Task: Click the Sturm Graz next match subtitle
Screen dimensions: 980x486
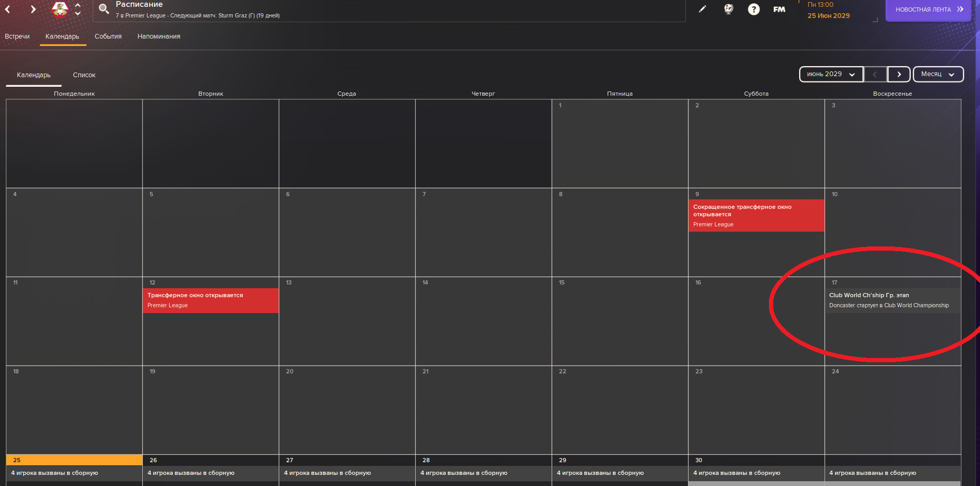Action: pos(198,16)
